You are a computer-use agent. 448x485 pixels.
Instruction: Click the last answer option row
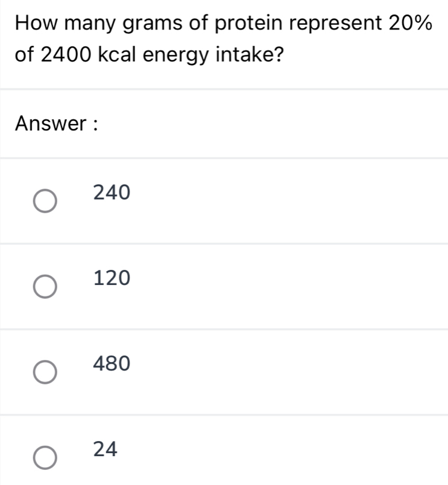coord(223,452)
